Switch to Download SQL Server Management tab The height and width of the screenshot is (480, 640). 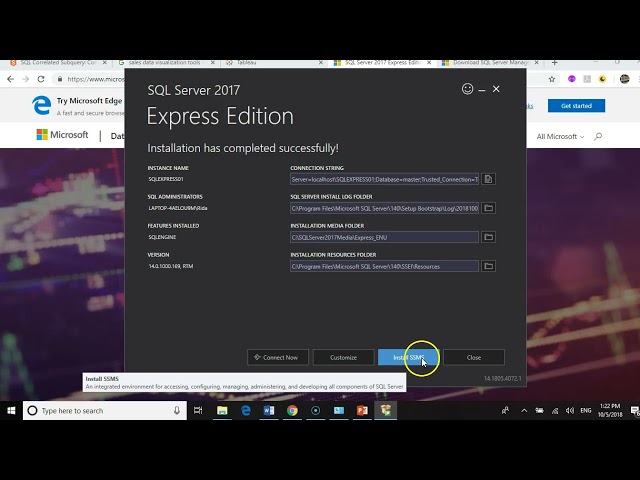click(x=488, y=63)
